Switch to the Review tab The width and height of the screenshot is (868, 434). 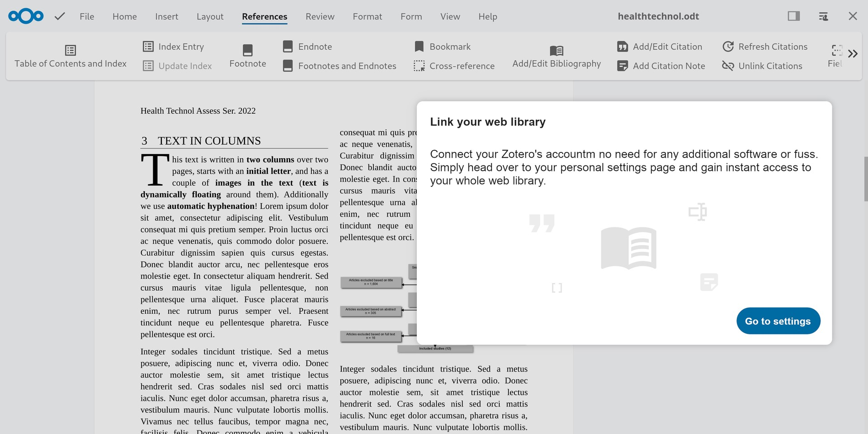tap(320, 16)
